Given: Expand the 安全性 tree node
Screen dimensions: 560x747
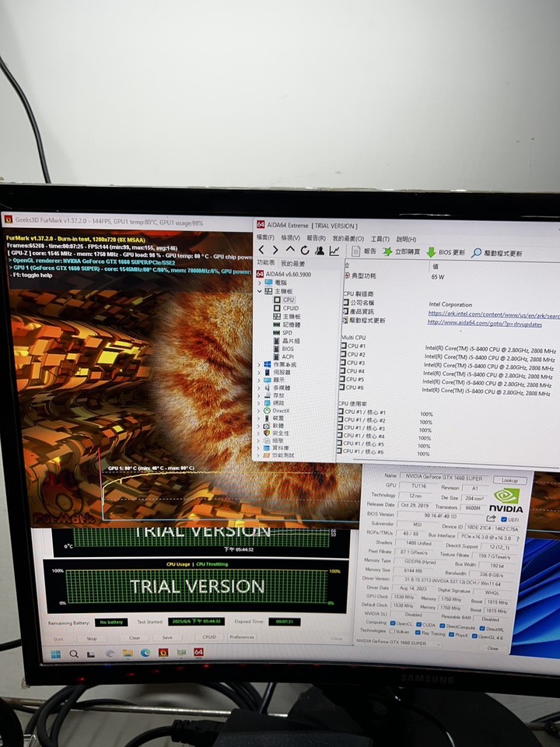Looking at the screenshot, I should [259, 433].
